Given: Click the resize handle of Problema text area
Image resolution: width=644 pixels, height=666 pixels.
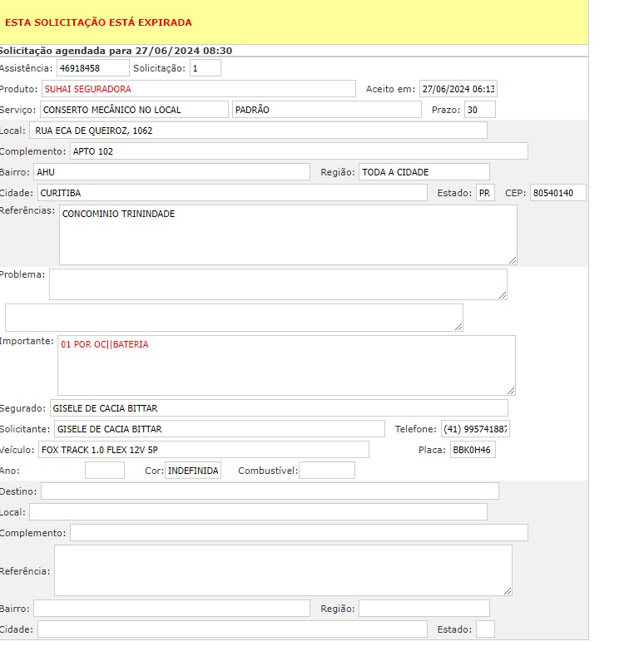Looking at the screenshot, I should pyautogui.click(x=503, y=295).
